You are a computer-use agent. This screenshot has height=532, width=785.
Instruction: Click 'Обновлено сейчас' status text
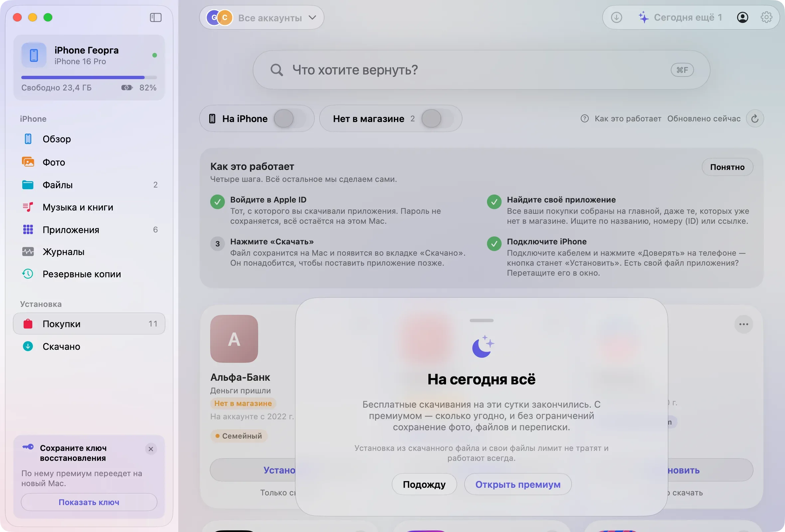click(704, 119)
